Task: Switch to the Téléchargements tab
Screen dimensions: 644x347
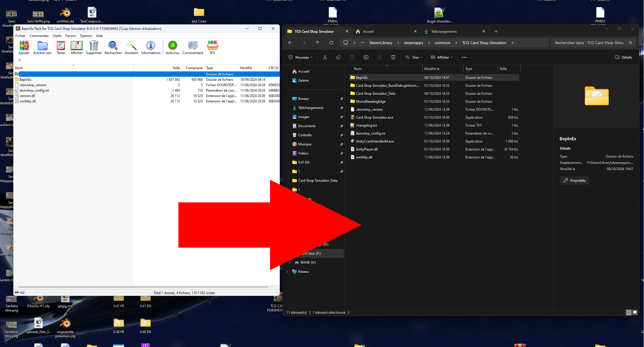Action: tap(444, 31)
